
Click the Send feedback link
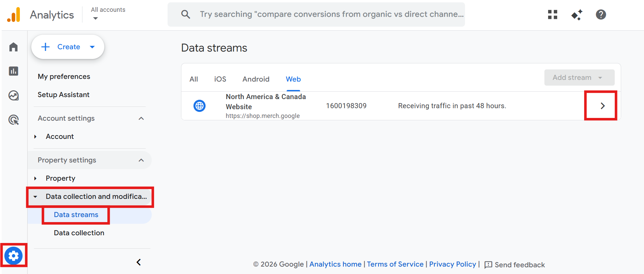[x=520, y=265]
